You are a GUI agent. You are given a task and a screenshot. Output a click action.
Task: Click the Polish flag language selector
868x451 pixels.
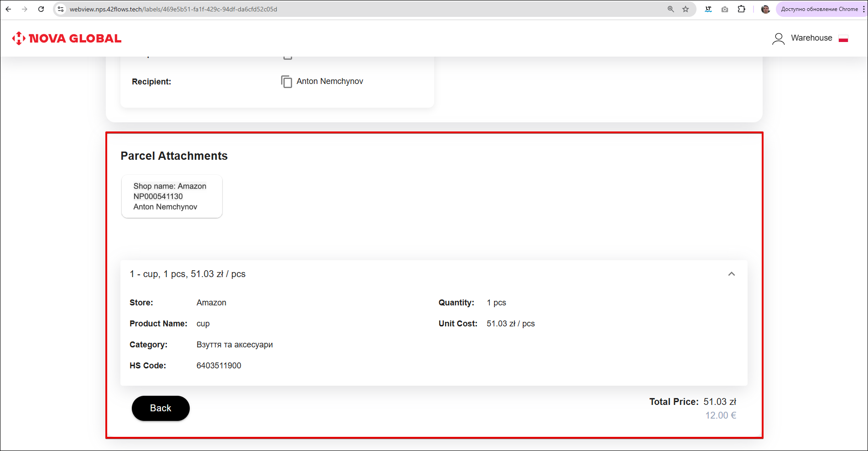(843, 38)
